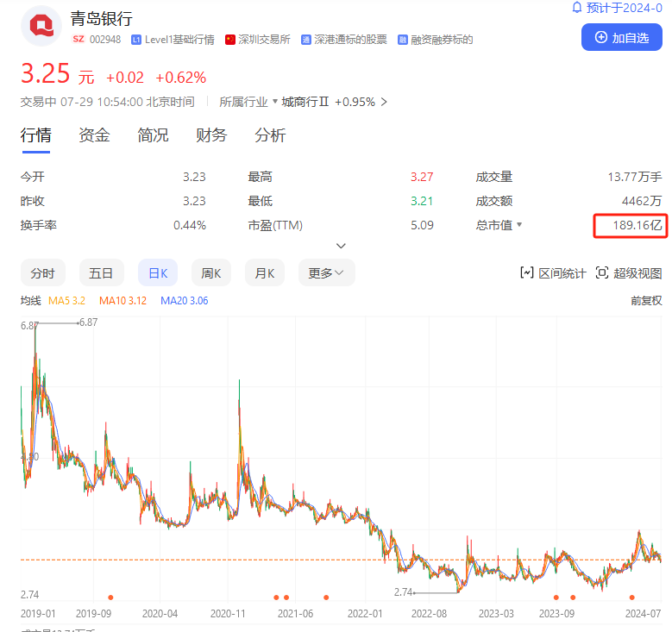Click the MA10 3.12 indicator label
672x632 pixels.
(123, 301)
